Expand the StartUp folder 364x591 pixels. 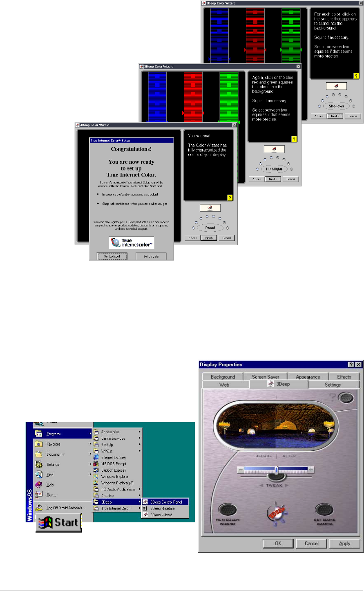click(117, 445)
